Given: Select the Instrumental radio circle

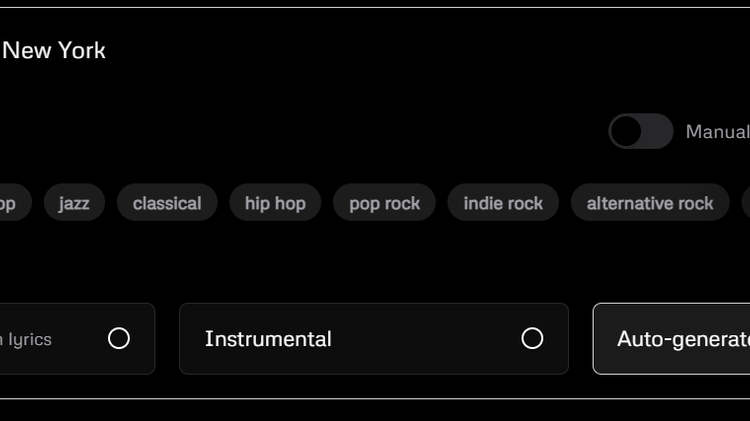Looking at the screenshot, I should click(532, 339).
